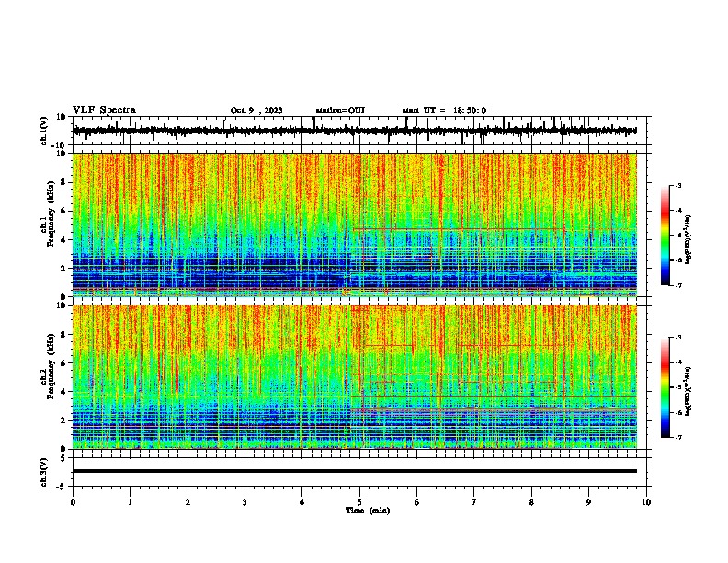Click time axis tick label "6"
Screen dimensions: 728x563
(417, 502)
